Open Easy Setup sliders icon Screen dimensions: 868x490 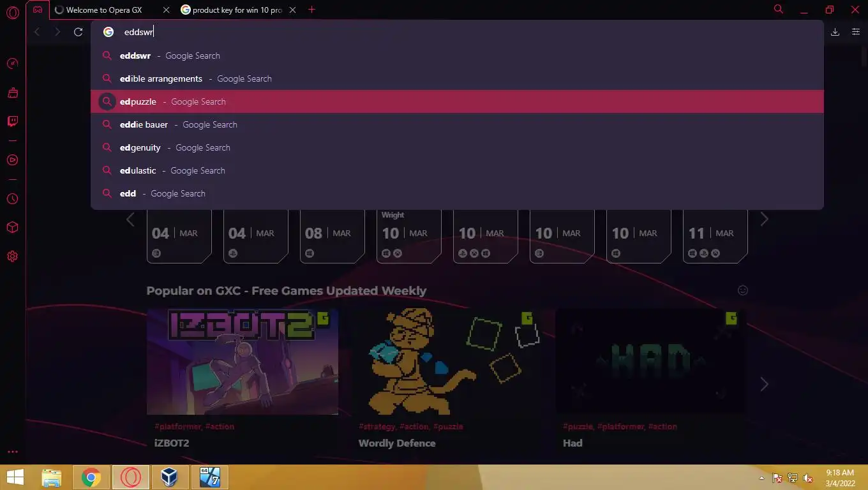856,32
